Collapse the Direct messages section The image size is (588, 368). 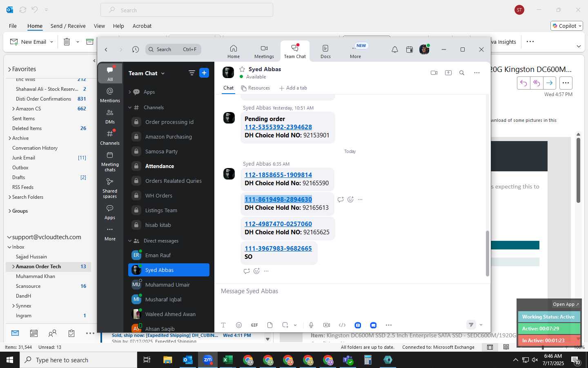click(x=130, y=241)
